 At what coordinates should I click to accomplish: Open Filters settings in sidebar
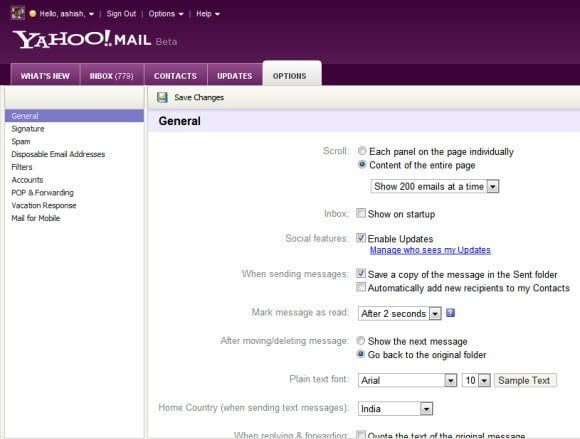coord(21,167)
